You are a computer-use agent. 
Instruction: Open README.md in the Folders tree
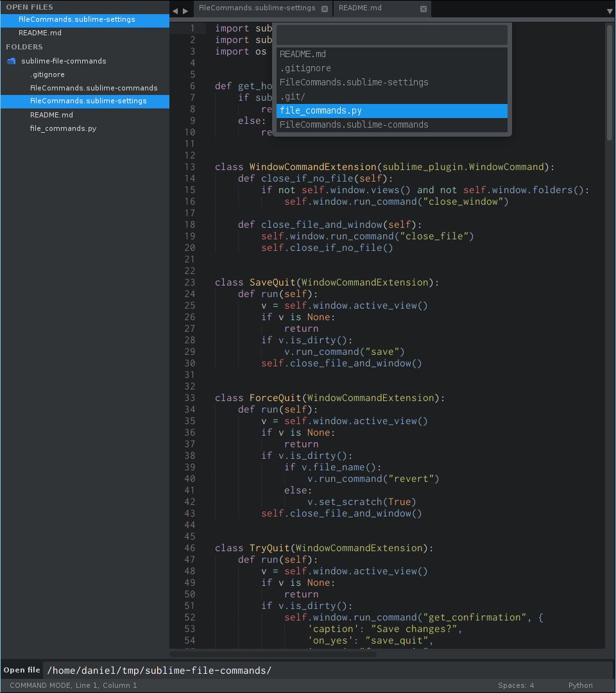(52, 115)
